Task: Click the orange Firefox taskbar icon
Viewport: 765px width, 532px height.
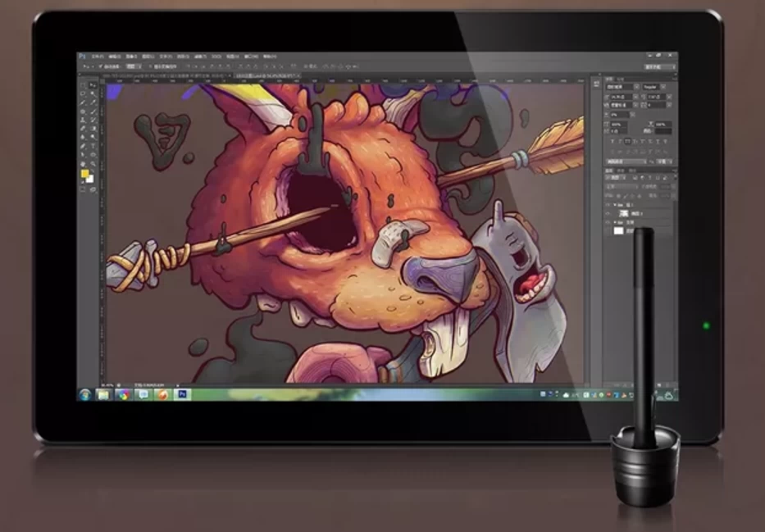Action: [x=162, y=394]
